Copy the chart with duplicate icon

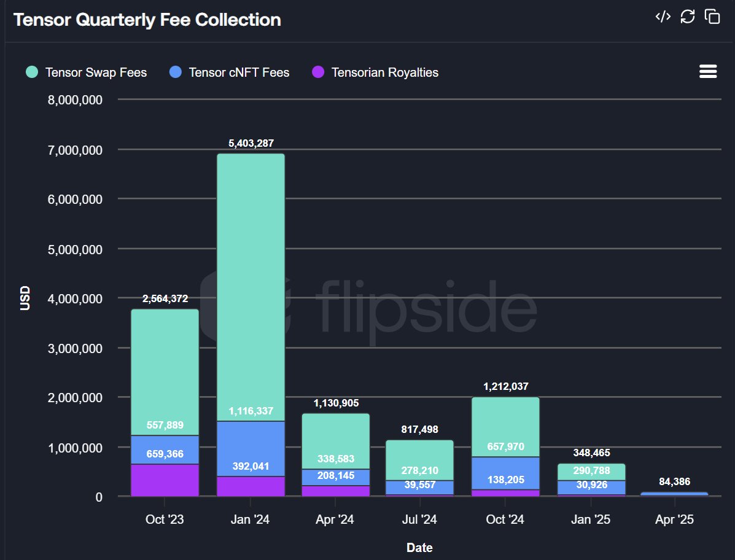[712, 17]
